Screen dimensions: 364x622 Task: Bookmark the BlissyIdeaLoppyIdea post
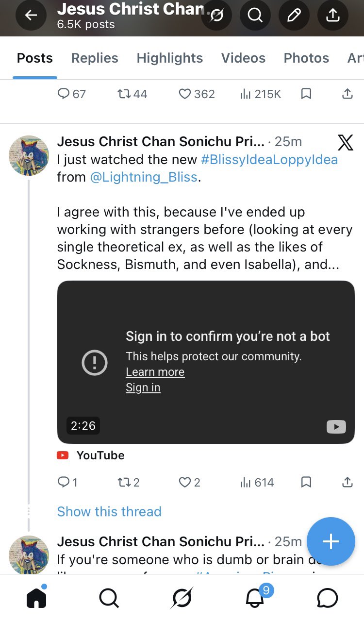pyautogui.click(x=306, y=482)
